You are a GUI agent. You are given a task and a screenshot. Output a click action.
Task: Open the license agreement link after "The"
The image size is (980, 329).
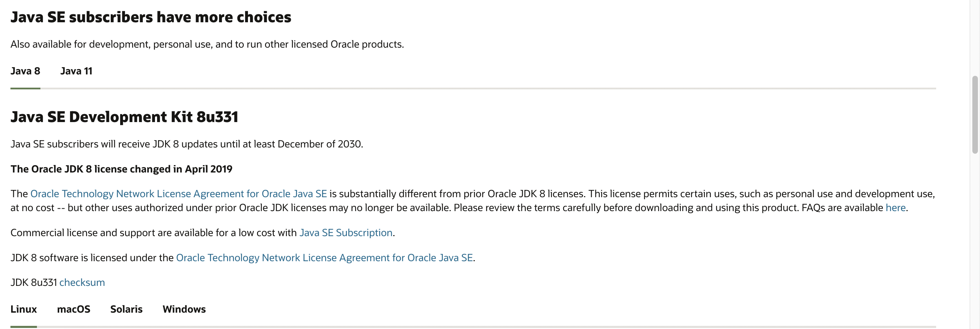point(178,194)
